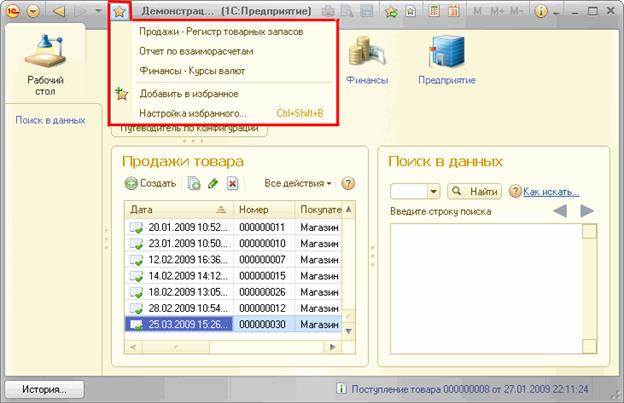This screenshot has height=403, width=624.
Task: Open the calculator icon in title bar
Action: [434, 11]
